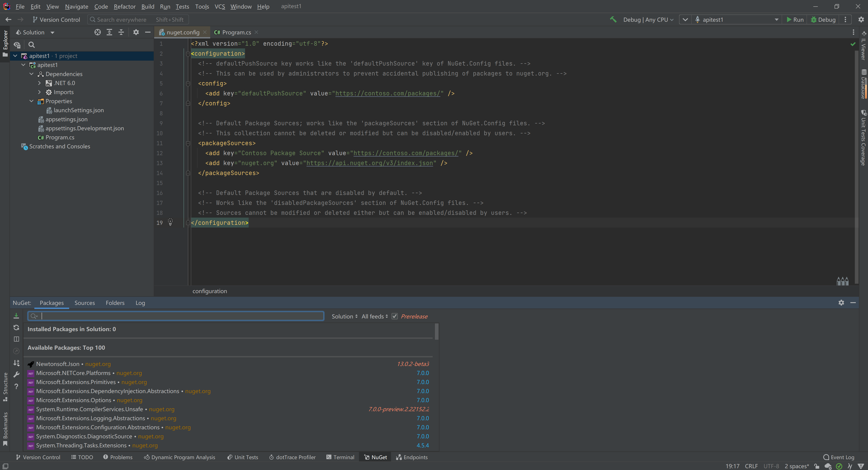Switch to the Sources tab in NuGet
The height and width of the screenshot is (470, 868).
click(85, 303)
